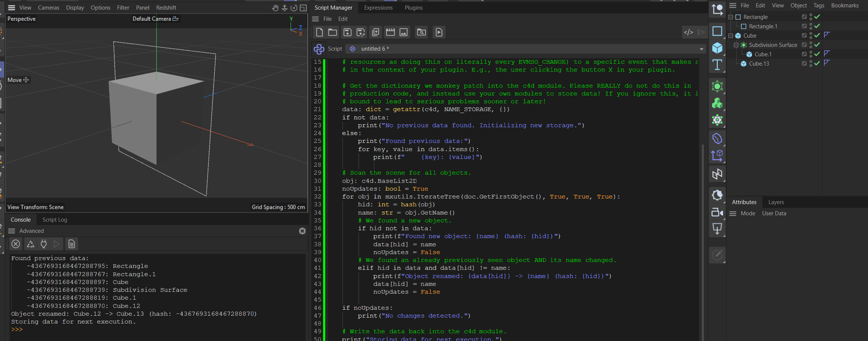Toggle green checkmark for Rectangle object
868x341 pixels.
coord(817,17)
